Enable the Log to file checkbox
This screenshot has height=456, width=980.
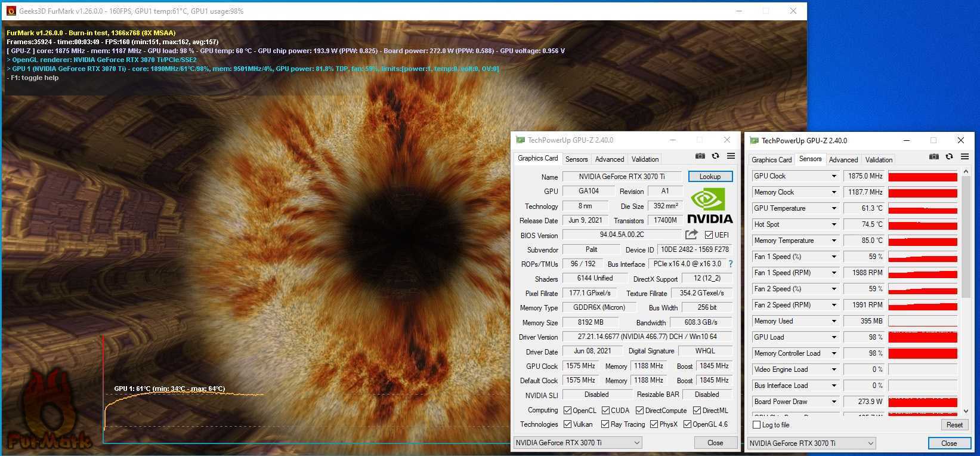tap(757, 425)
